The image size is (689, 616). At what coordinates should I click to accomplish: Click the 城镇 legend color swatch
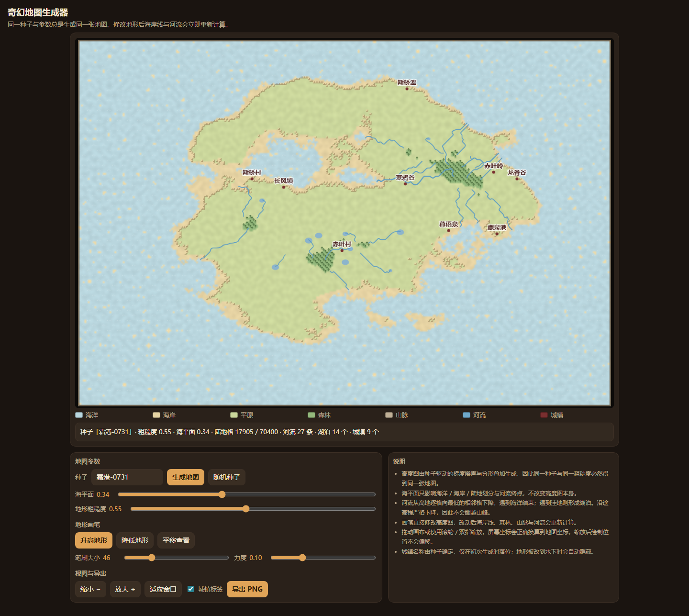(544, 415)
